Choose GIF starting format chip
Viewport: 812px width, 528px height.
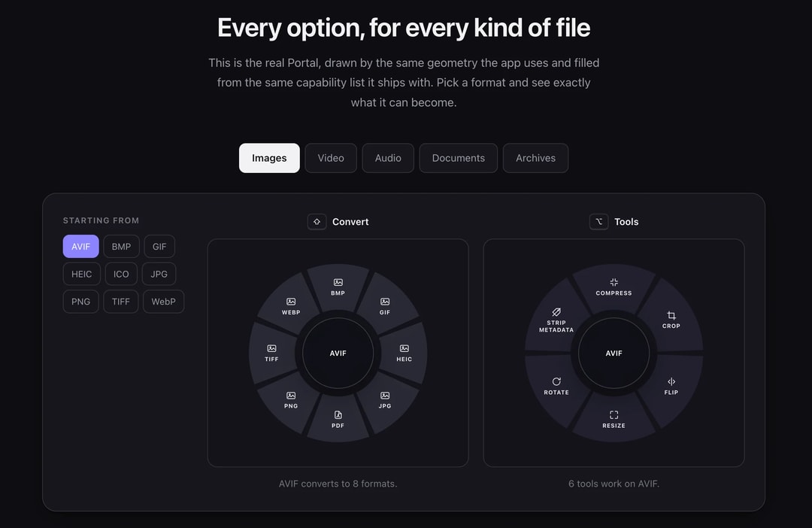[x=159, y=247]
